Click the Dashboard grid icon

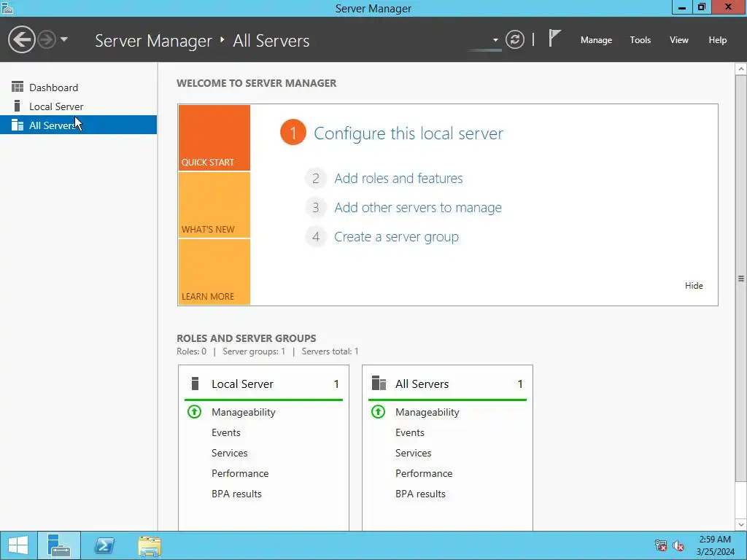point(18,87)
